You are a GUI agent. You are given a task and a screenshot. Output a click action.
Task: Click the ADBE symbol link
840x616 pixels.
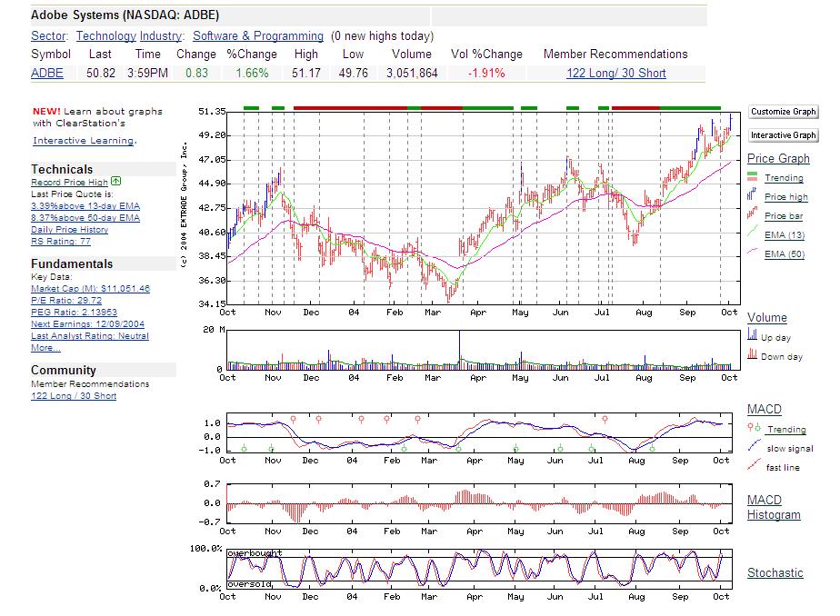point(47,74)
